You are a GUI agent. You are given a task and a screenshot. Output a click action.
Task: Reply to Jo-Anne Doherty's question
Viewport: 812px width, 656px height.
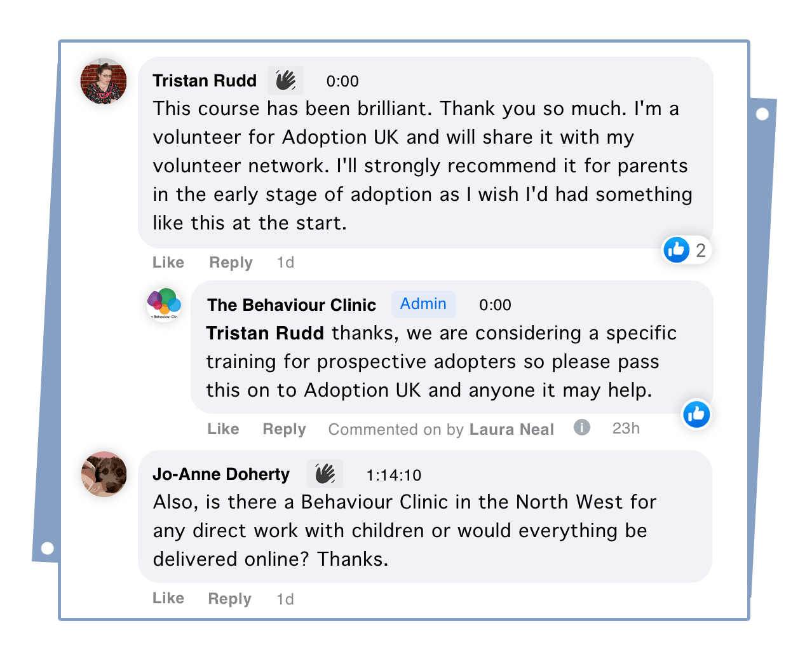[229, 598]
